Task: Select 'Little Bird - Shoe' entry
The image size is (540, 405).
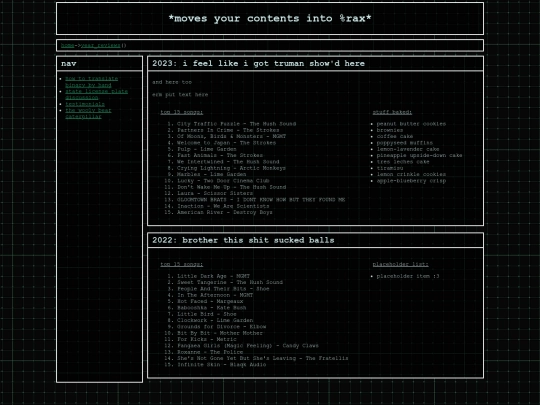Action: tap(207, 314)
